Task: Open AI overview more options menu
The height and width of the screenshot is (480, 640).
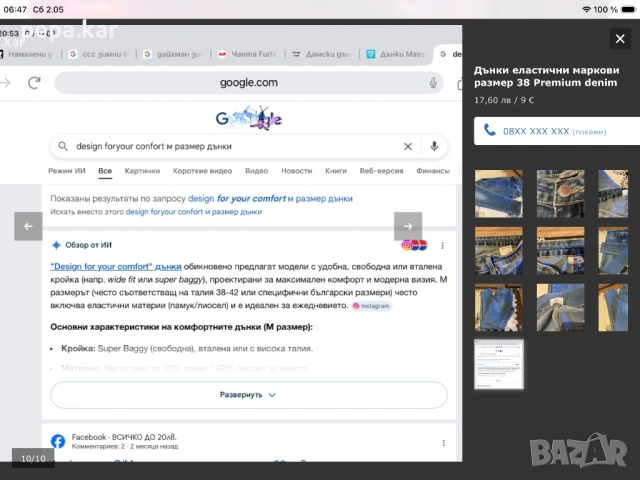Action: point(442,245)
